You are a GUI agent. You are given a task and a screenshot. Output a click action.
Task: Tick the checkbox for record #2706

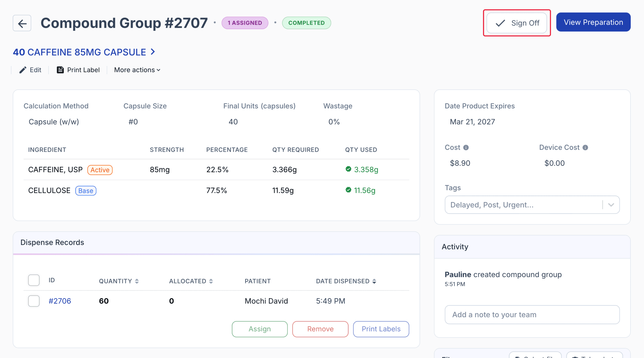tap(34, 301)
